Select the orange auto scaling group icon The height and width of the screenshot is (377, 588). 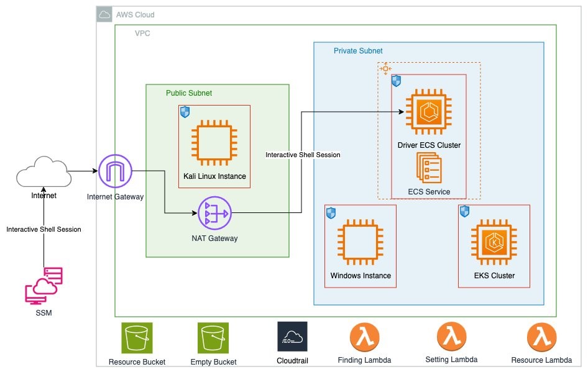385,68
